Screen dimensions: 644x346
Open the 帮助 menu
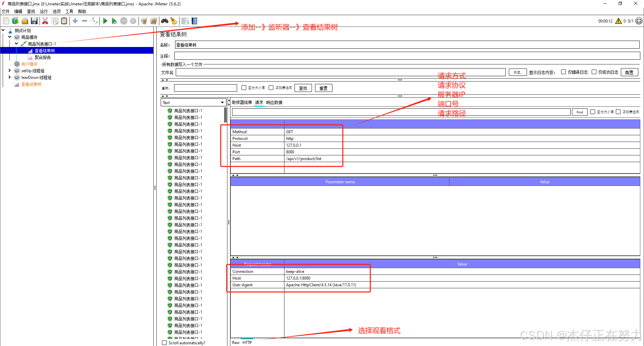click(x=82, y=11)
